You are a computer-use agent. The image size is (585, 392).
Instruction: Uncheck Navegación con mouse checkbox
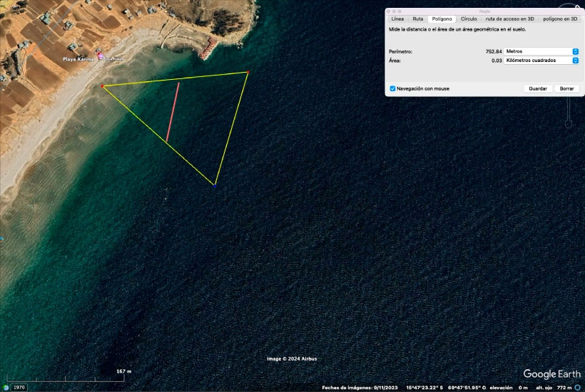tap(392, 88)
